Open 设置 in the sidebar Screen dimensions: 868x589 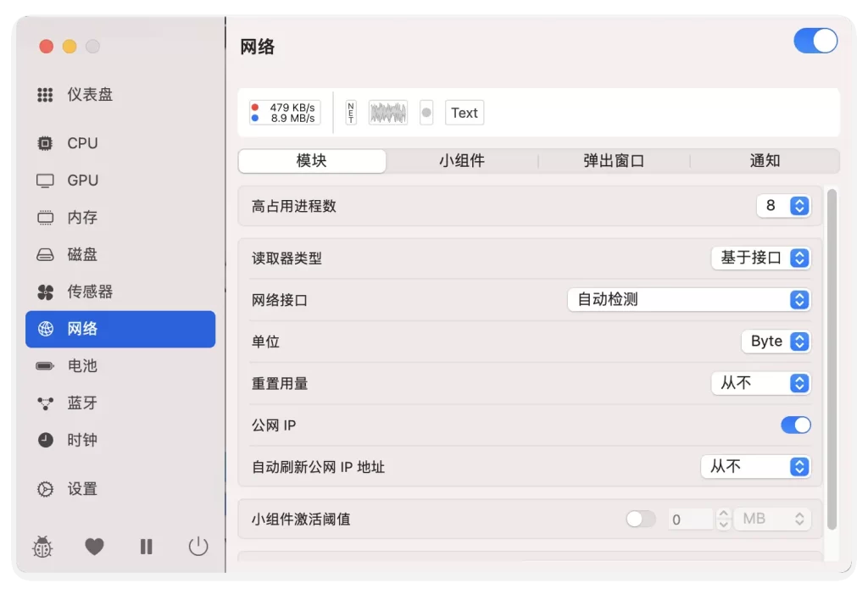click(x=81, y=489)
